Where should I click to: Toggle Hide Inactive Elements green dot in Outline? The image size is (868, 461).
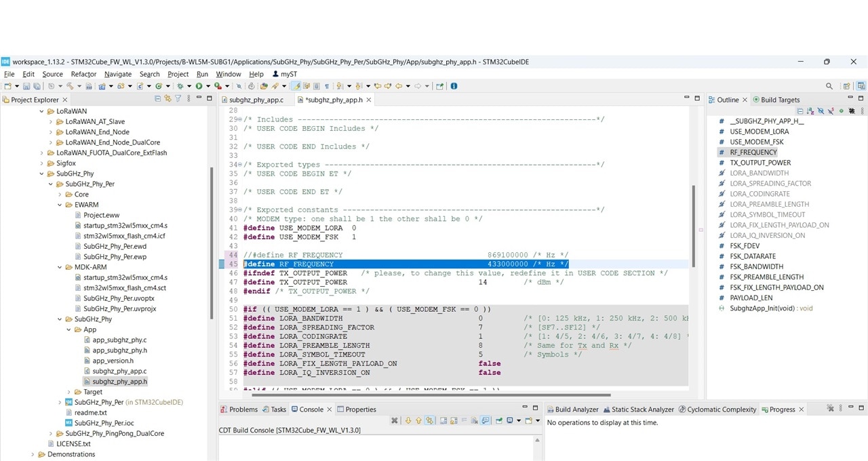click(842, 111)
